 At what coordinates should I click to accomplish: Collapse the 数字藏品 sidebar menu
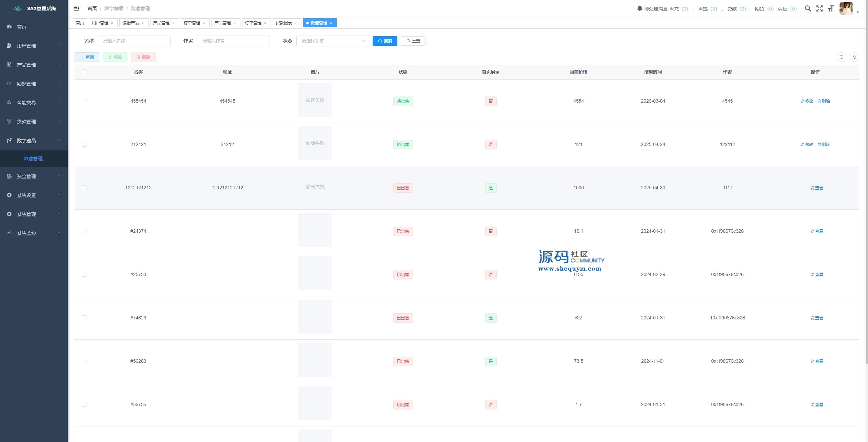tap(34, 140)
